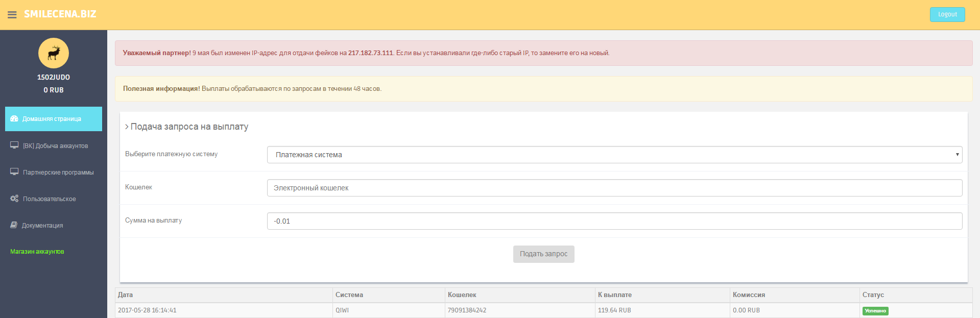
Task: Open Платежная система dropdown
Action: pos(614,155)
